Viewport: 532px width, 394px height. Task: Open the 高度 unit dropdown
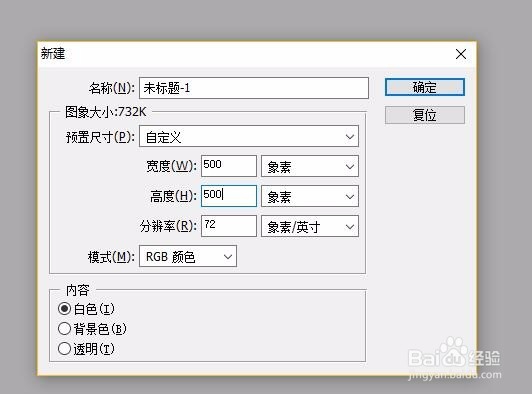tap(310, 196)
